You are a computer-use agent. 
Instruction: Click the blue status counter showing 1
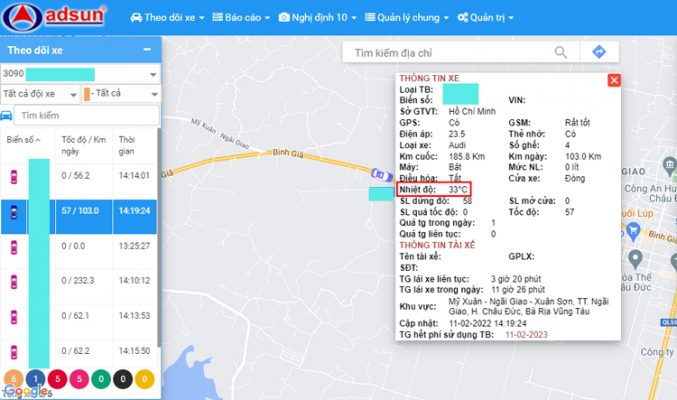(x=35, y=379)
